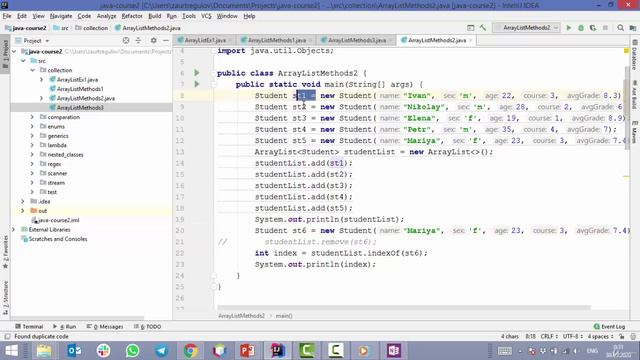Click the collection breadcrumb in navigation bar

click(92, 28)
